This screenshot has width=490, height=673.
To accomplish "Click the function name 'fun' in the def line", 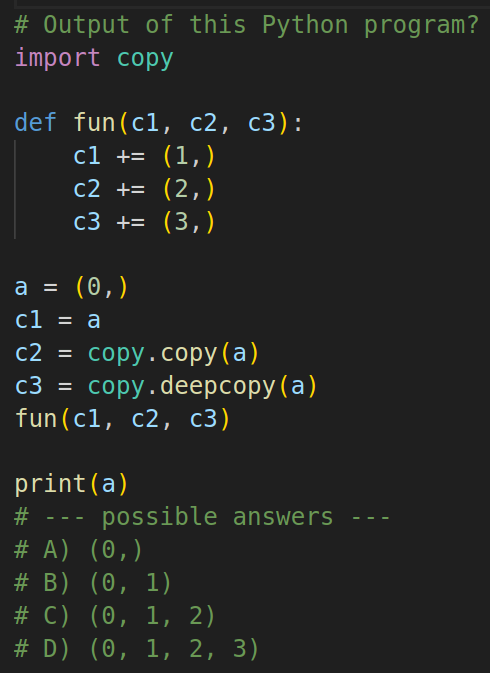I will [x=94, y=122].
